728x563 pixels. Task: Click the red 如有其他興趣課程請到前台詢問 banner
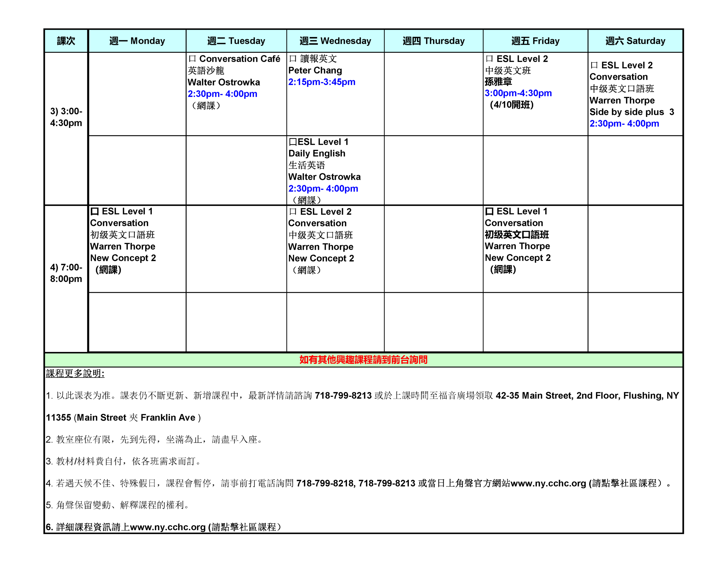tap(363, 360)
